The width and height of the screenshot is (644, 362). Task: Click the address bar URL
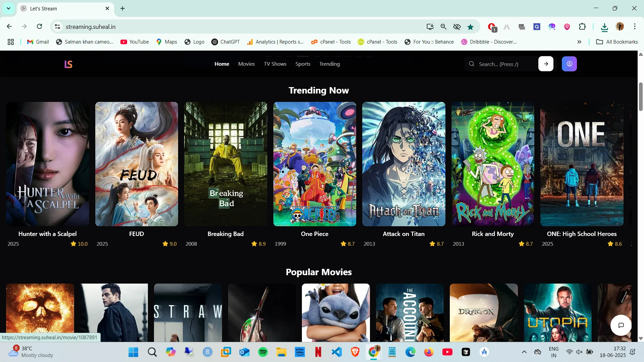91,27
